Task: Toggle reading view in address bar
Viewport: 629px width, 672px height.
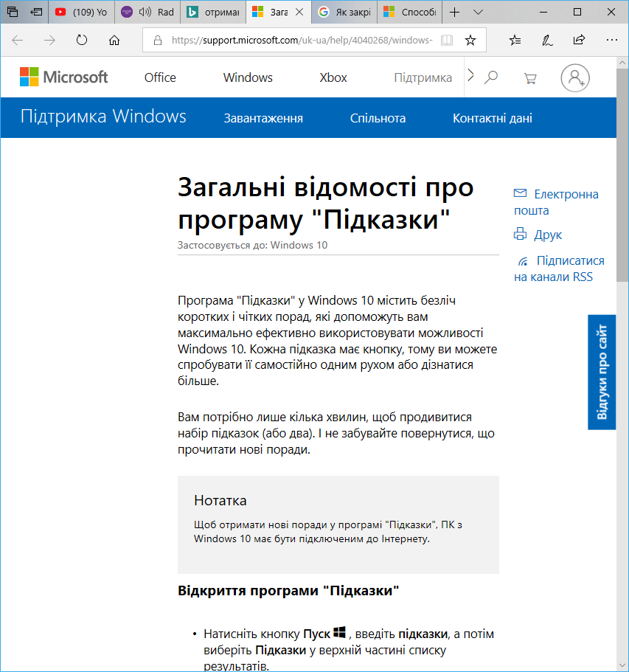Action: (447, 41)
